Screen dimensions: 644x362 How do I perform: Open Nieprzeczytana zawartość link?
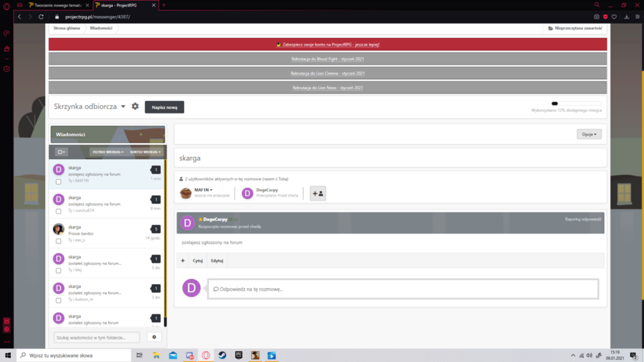(x=575, y=28)
